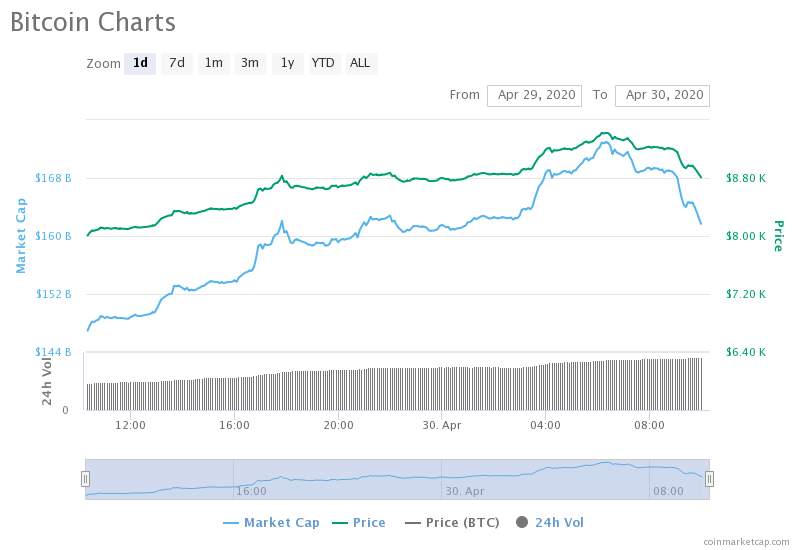
Task: Grab the right navigator range handle
Action: [709, 479]
